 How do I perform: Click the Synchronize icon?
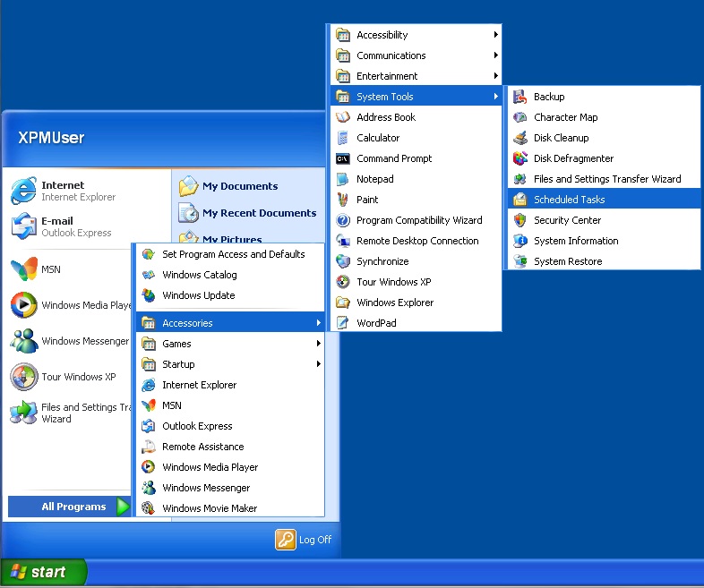point(343,261)
